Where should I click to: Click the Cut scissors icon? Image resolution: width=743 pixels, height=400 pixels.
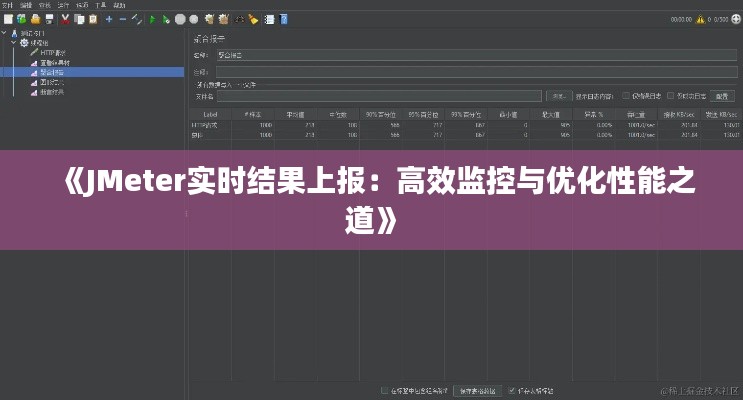65,18
